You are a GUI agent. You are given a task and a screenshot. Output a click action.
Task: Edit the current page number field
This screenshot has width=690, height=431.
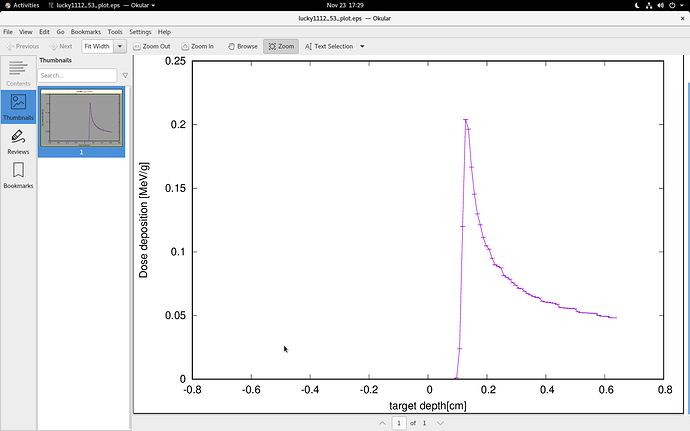click(399, 423)
